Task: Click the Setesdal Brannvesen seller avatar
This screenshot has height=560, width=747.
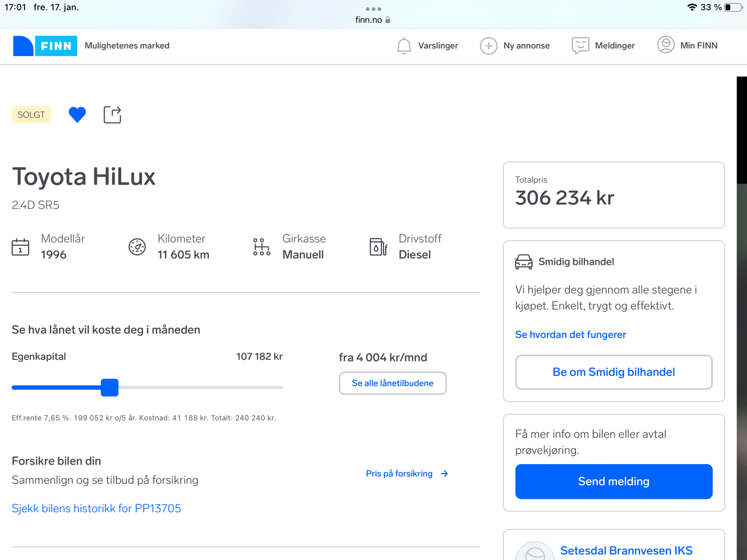Action: pyautogui.click(x=535, y=551)
